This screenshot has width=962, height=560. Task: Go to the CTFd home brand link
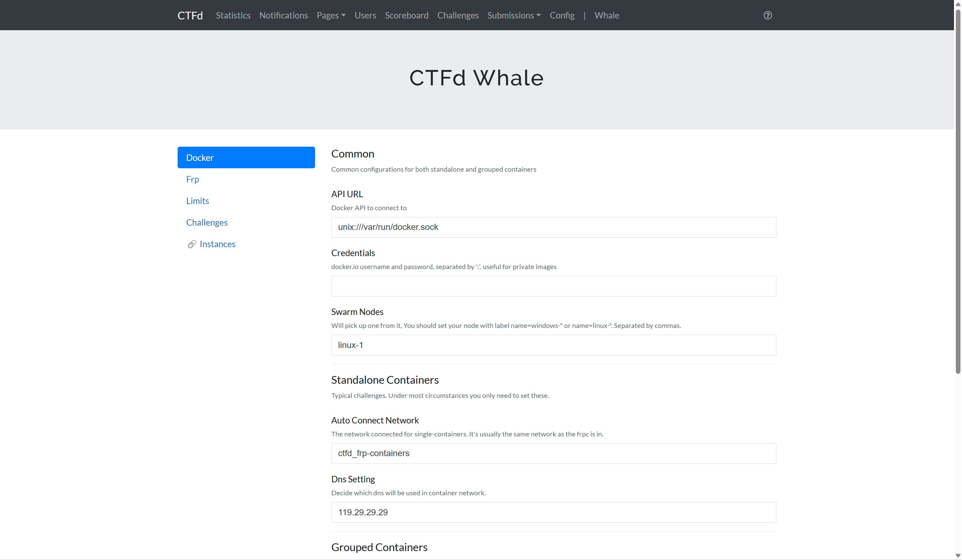tap(190, 15)
